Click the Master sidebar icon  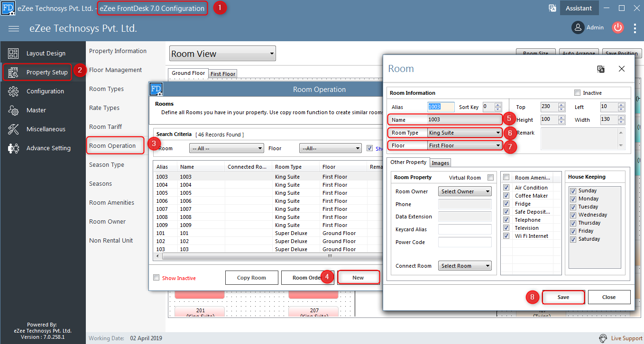[x=13, y=110]
